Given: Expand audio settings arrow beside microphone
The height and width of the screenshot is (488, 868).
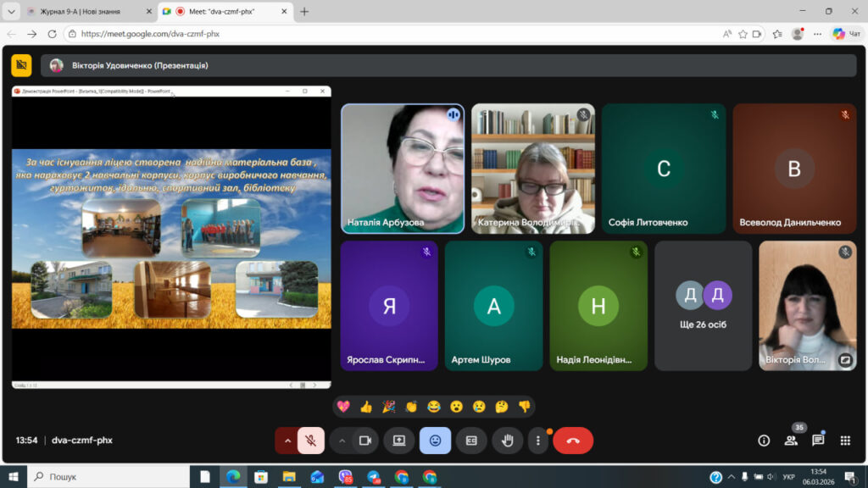Looking at the screenshot, I should 287,441.
